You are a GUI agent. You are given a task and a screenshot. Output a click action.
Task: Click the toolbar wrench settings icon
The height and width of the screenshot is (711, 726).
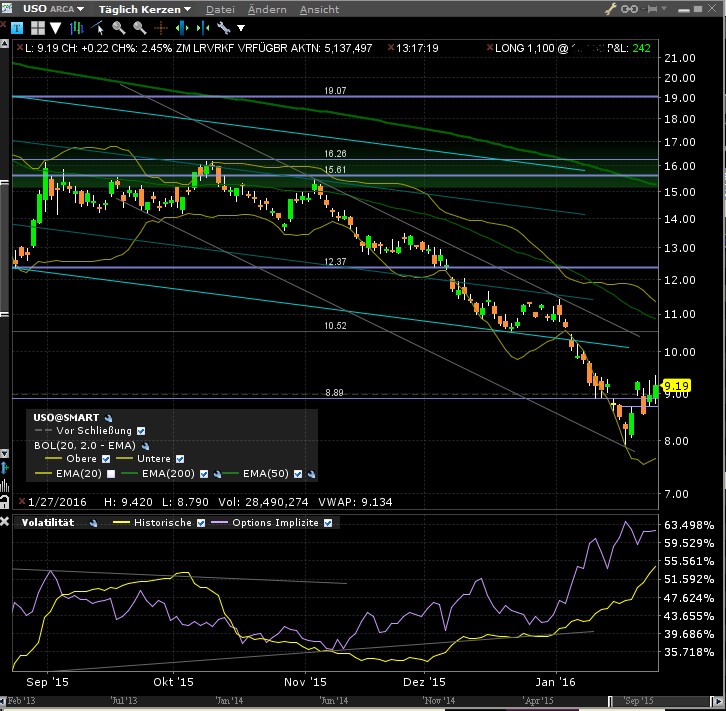point(223,28)
